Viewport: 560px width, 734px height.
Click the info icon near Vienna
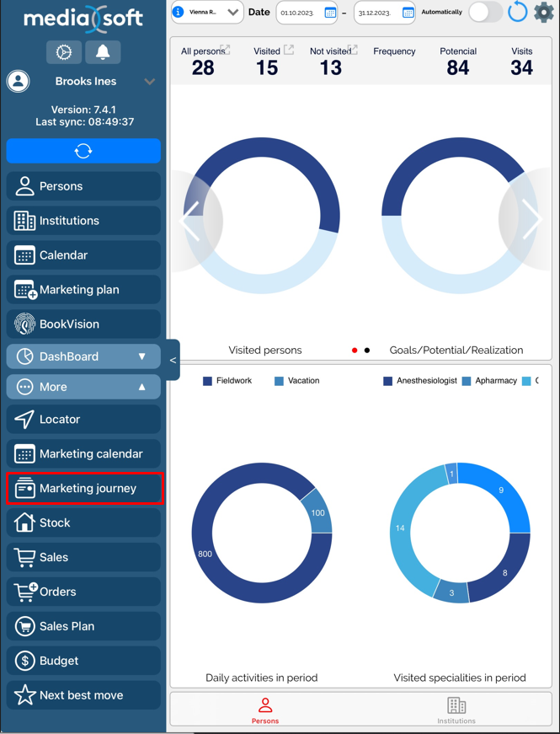tap(179, 13)
